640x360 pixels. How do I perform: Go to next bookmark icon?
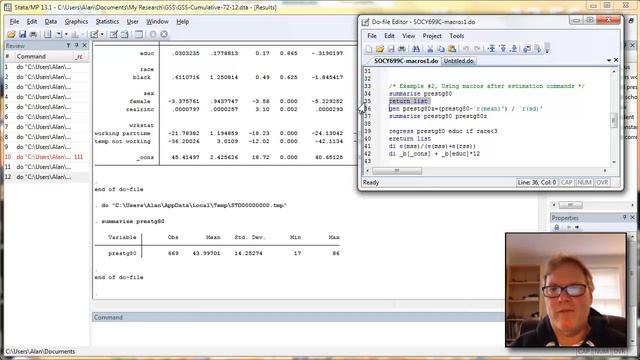[514, 49]
